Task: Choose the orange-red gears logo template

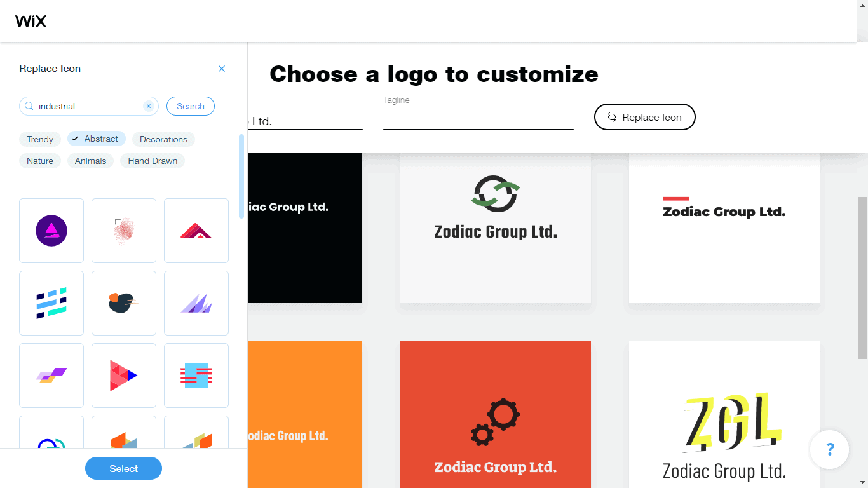Action: [x=496, y=414]
